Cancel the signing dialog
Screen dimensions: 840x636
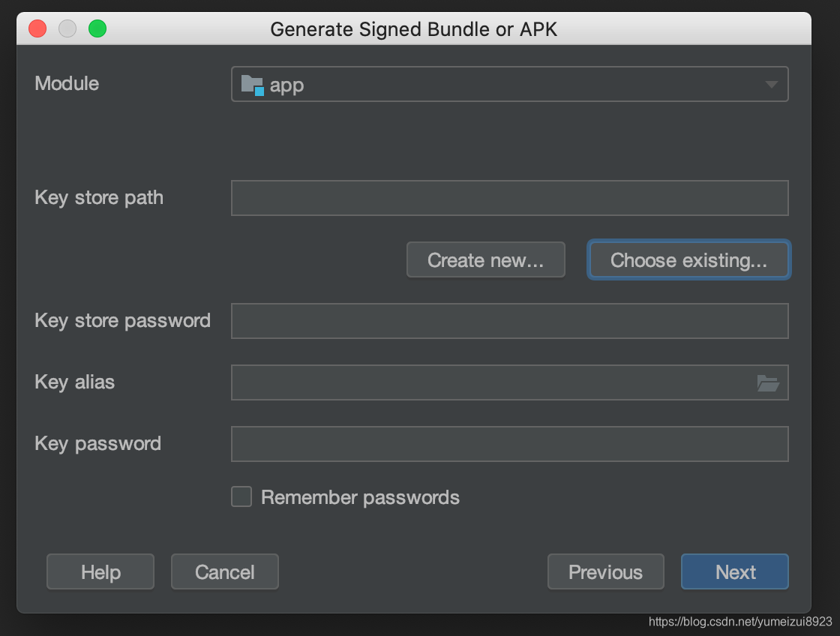click(225, 572)
